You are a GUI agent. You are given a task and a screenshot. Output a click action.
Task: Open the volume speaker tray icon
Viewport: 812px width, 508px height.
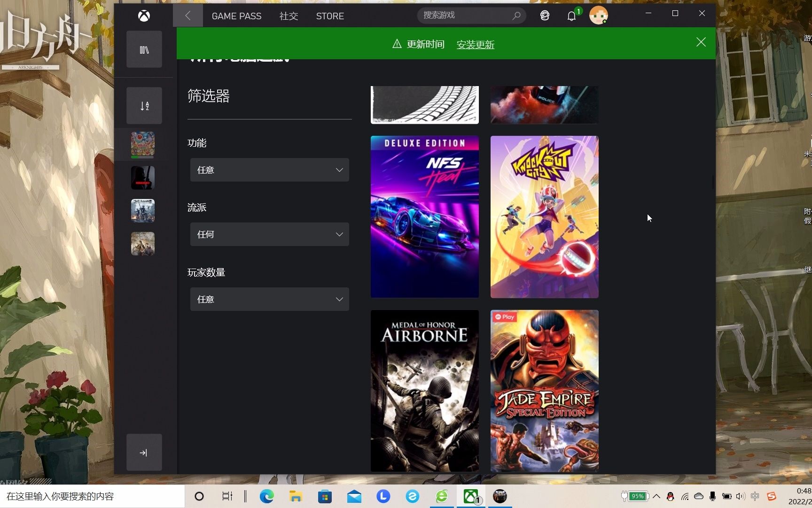point(741,496)
